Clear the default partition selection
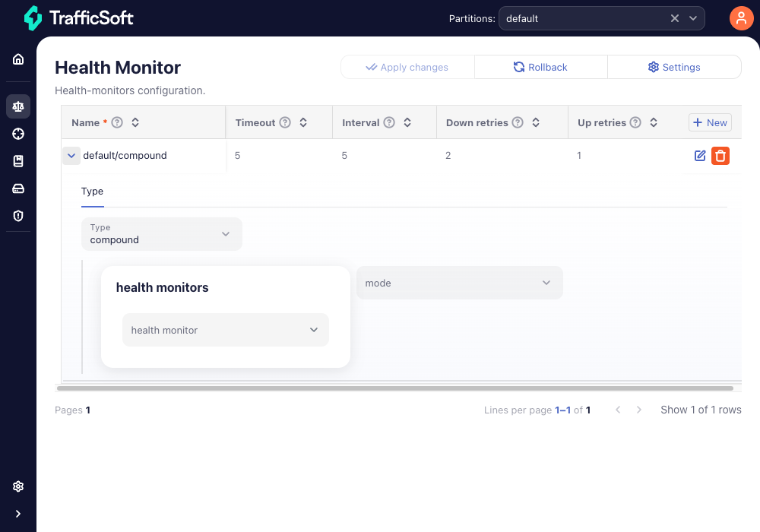This screenshot has width=760, height=532. coord(674,18)
